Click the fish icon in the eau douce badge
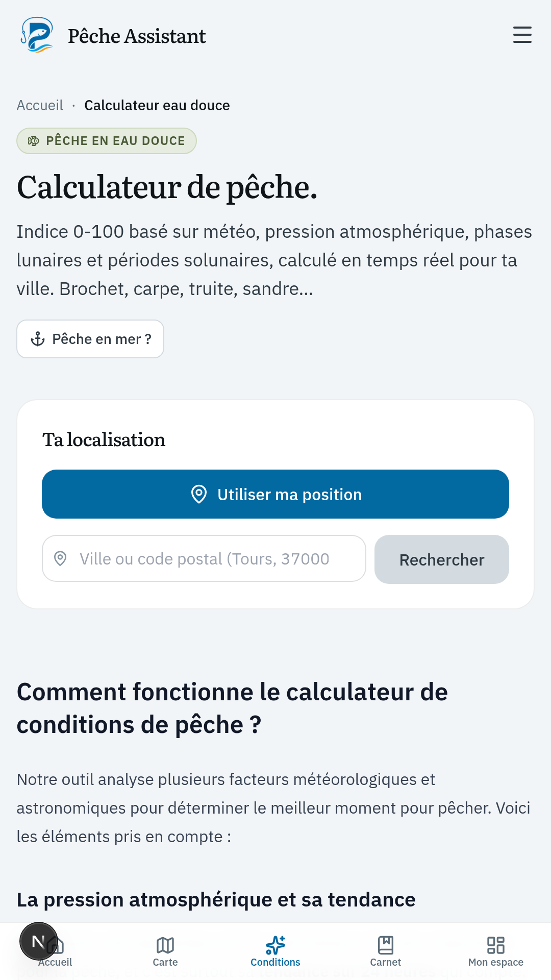Image resolution: width=551 pixels, height=980 pixels. point(34,141)
